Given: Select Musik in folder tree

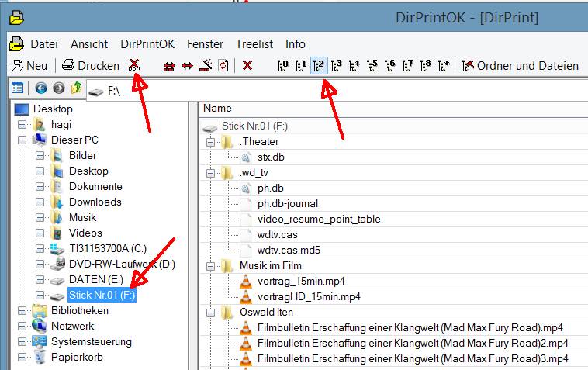Looking at the screenshot, I should pos(82,217).
